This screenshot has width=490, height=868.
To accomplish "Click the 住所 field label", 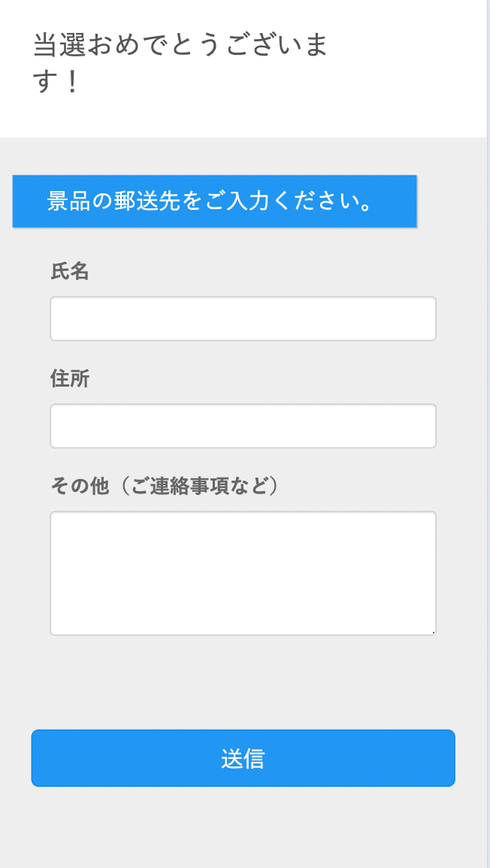I will (x=70, y=379).
